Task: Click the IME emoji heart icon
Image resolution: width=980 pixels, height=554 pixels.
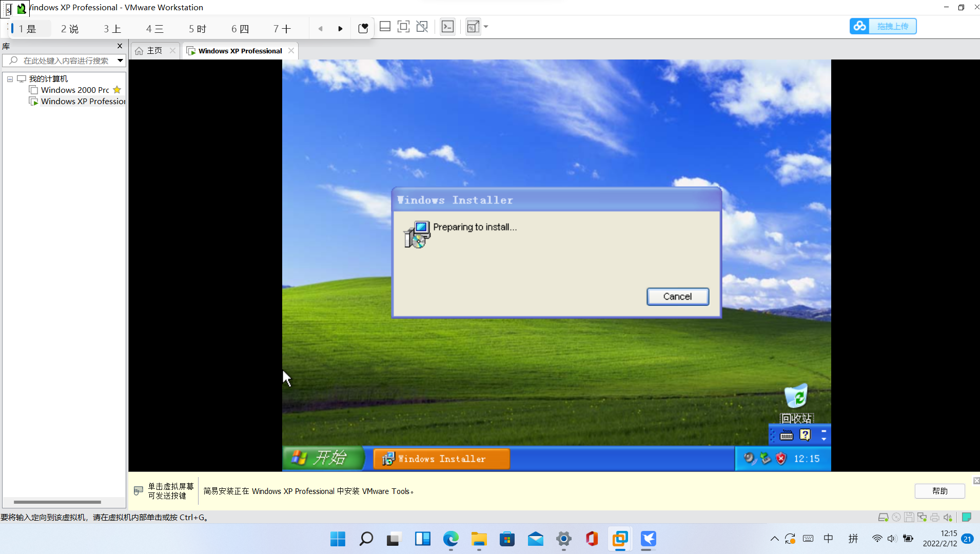Action: pos(363,28)
